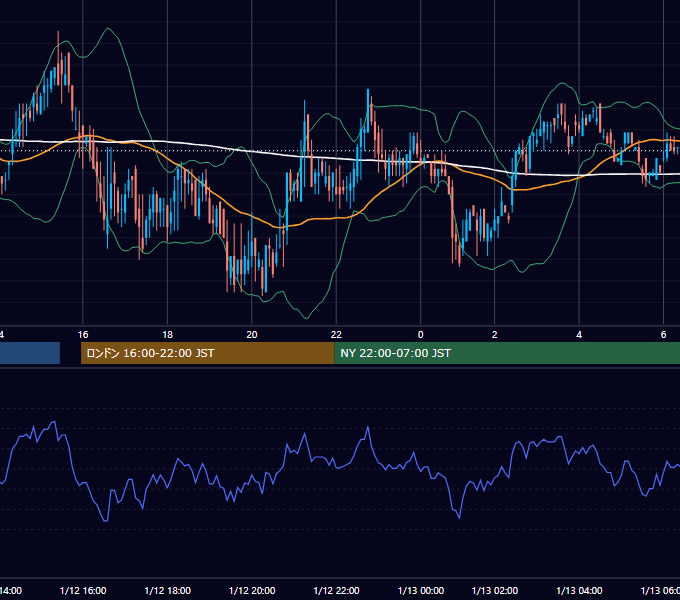Click the 1/13 02:00 time label

coord(495,590)
